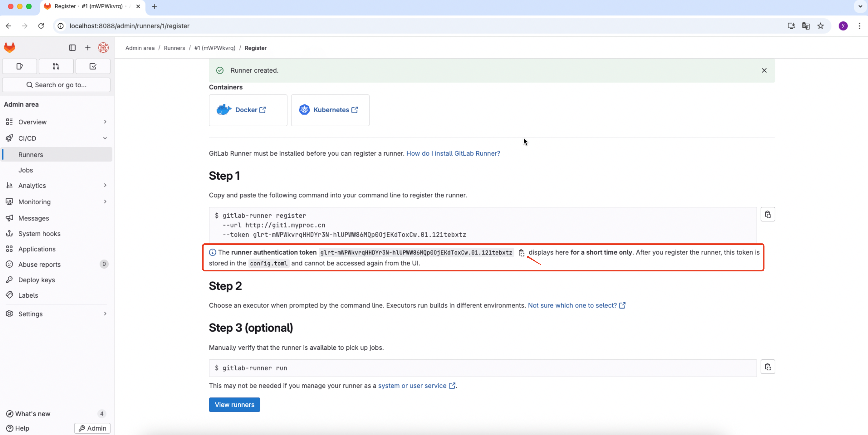Viewport: 868px width, 435px height.
Task: Open the How do I install GitLab Runner link
Action: click(x=452, y=153)
